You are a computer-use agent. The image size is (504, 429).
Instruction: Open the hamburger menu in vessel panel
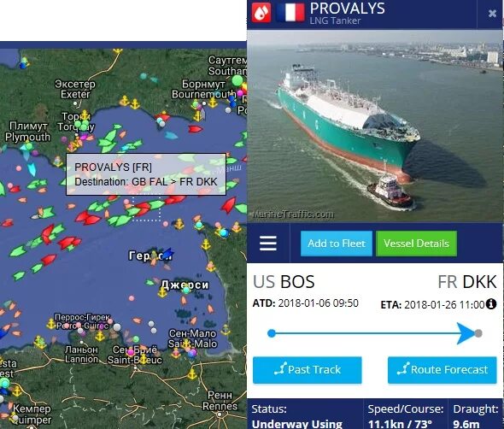(x=267, y=243)
